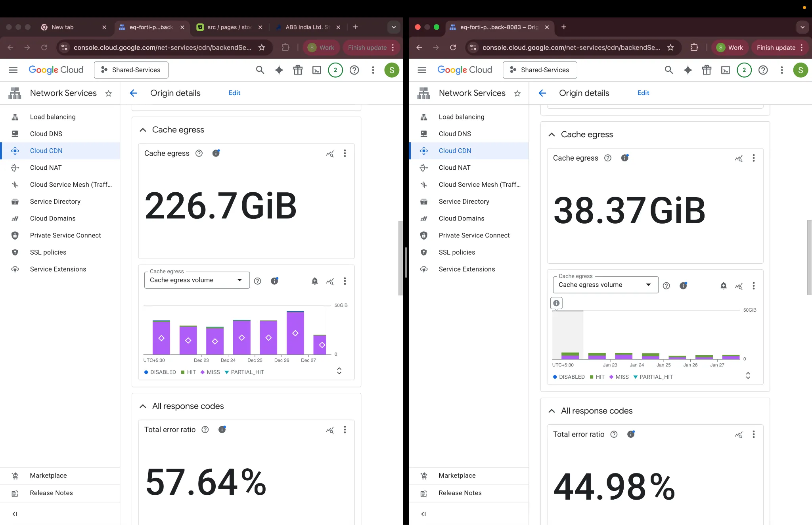The image size is (812, 525).
Task: Open extensions puzzle icon in right browser toolbar
Action: [694, 48]
